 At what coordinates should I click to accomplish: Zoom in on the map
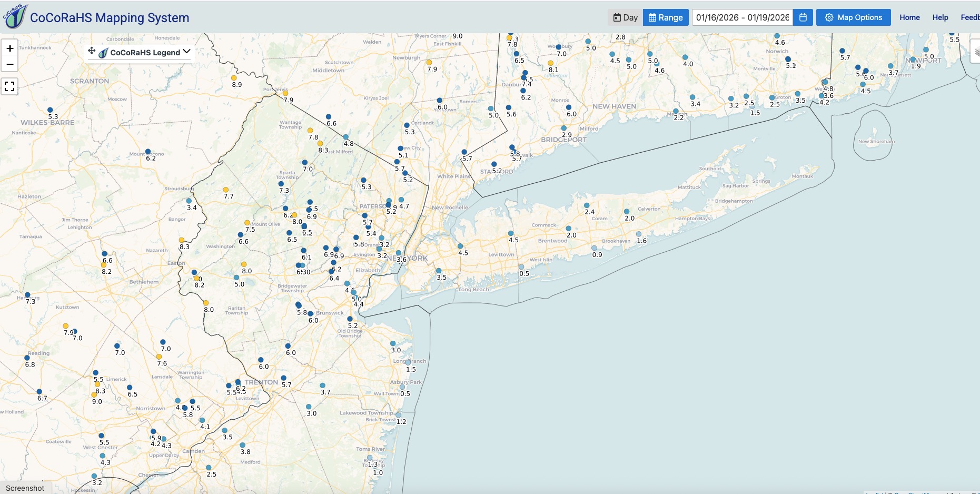(x=10, y=48)
